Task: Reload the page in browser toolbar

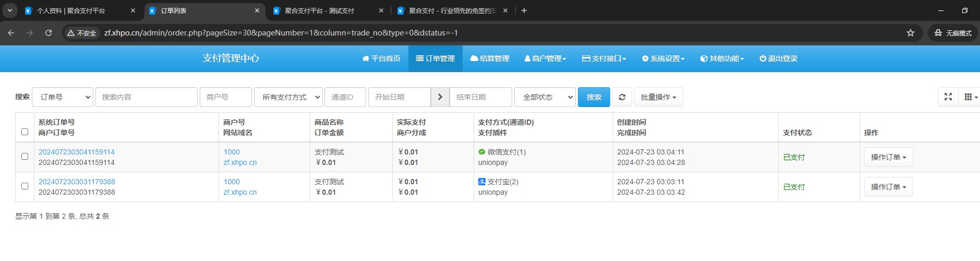Action: click(49, 33)
